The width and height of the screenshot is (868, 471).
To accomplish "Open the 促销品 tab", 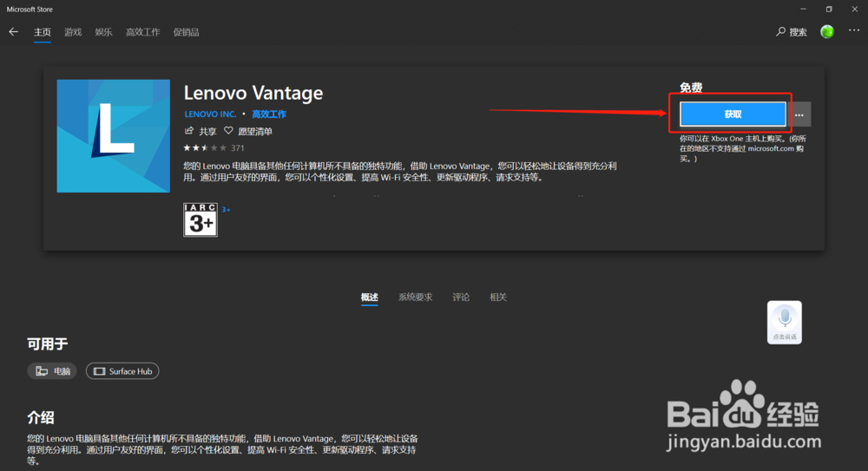I will pos(186,32).
